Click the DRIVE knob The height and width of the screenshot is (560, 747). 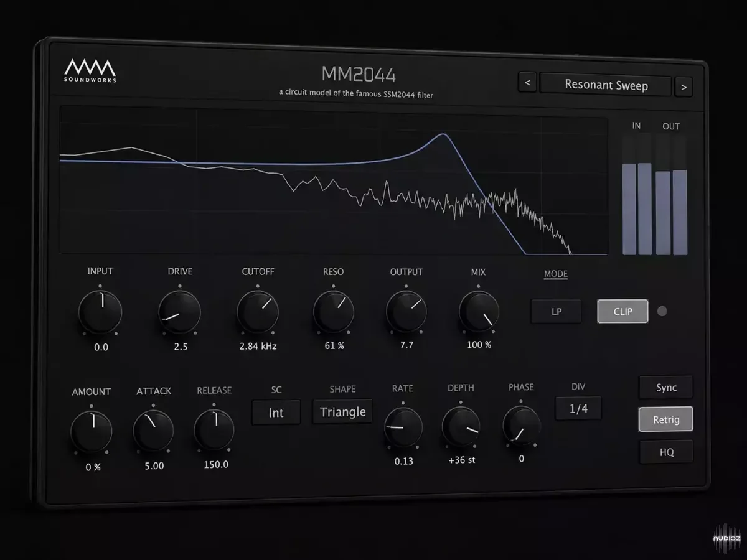pos(180,312)
